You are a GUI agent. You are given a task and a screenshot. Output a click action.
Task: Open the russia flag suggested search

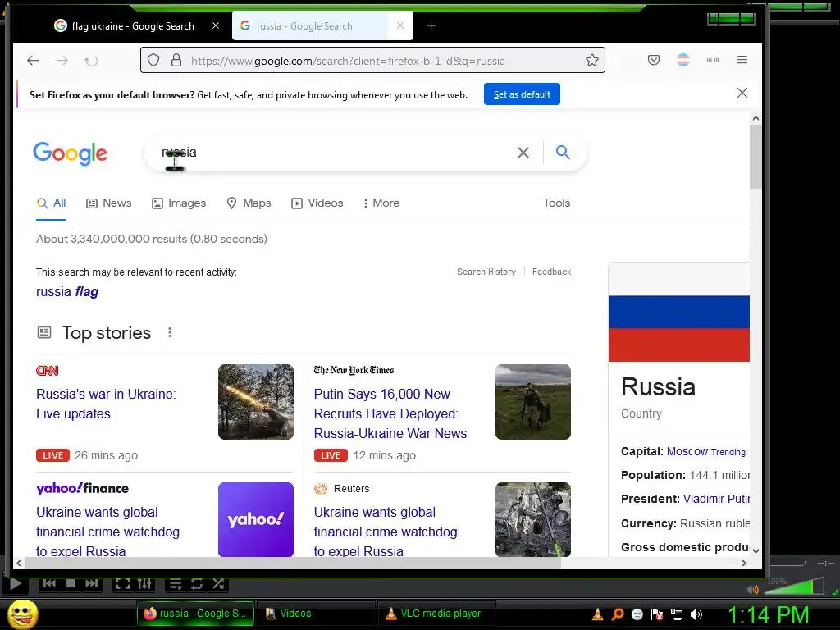pos(67,292)
